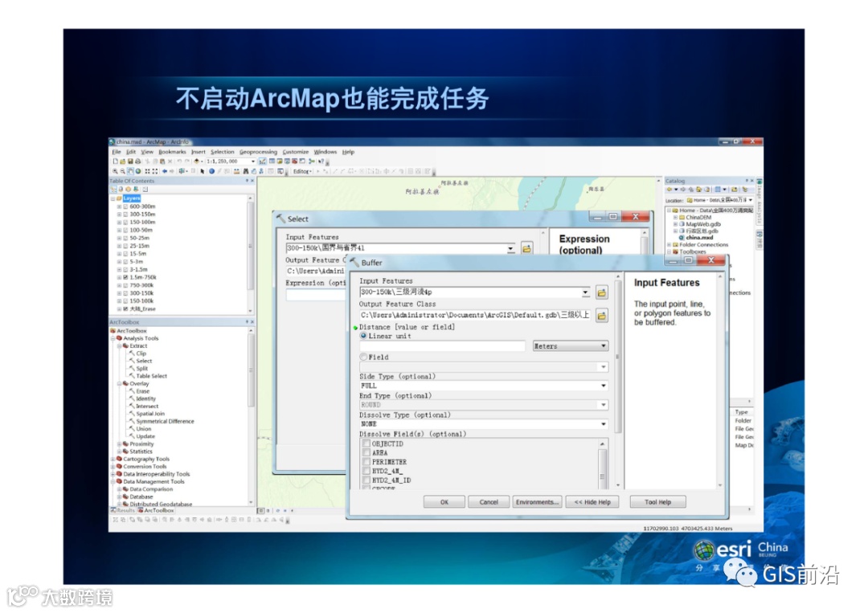The width and height of the screenshot is (868, 613).
Task: Uncheck the 大陆_Erase layer
Action: 125,309
